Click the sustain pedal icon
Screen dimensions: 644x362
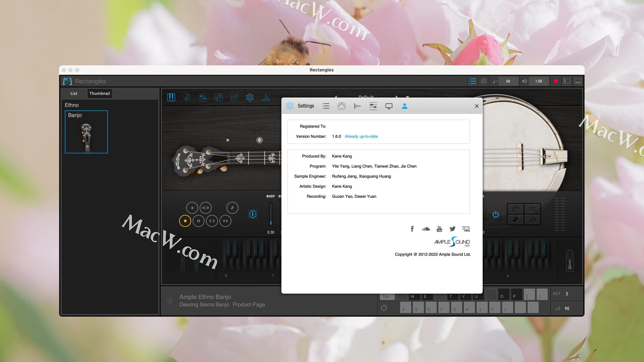click(570, 260)
